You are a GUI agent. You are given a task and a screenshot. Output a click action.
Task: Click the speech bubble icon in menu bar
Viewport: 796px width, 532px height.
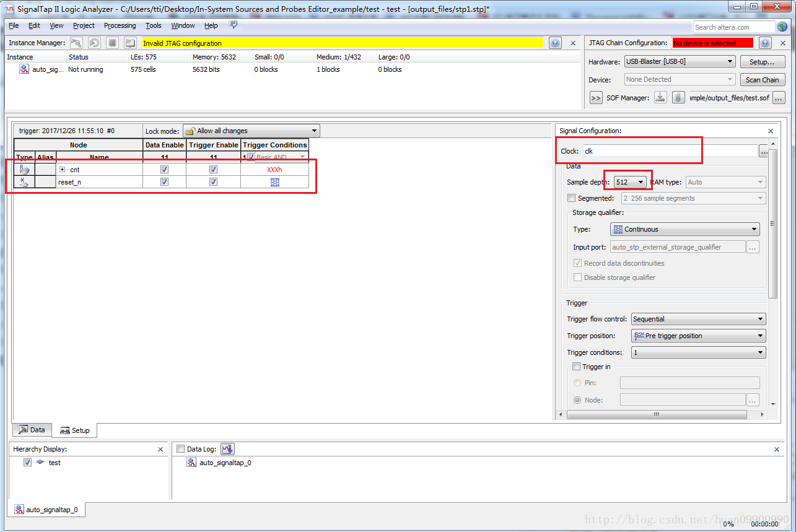(x=233, y=25)
